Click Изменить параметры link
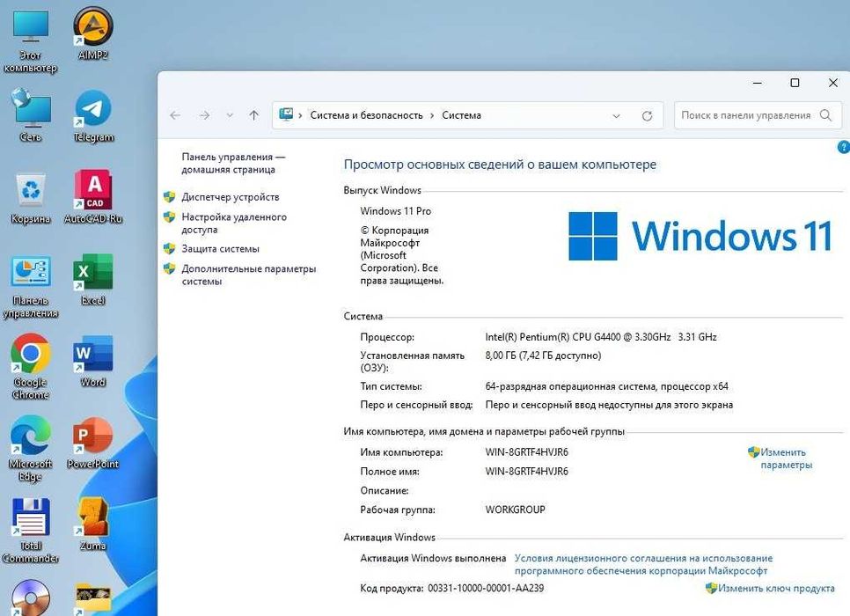The width and height of the screenshot is (850, 616). (786, 458)
